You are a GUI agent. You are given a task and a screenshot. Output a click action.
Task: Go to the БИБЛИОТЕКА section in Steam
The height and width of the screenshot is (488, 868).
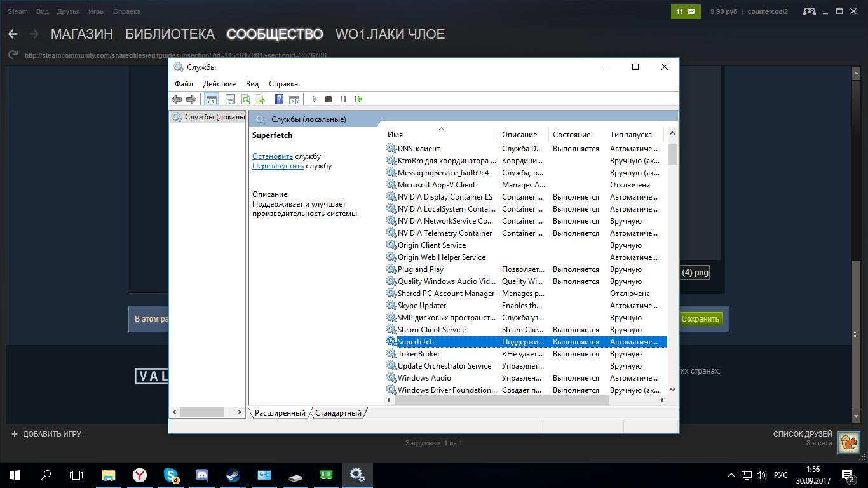click(170, 34)
